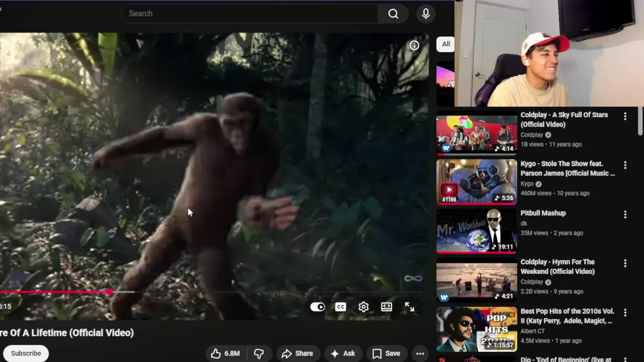This screenshot has height=362, width=644.
Task: Click the search magnifier button
Action: coord(393,14)
